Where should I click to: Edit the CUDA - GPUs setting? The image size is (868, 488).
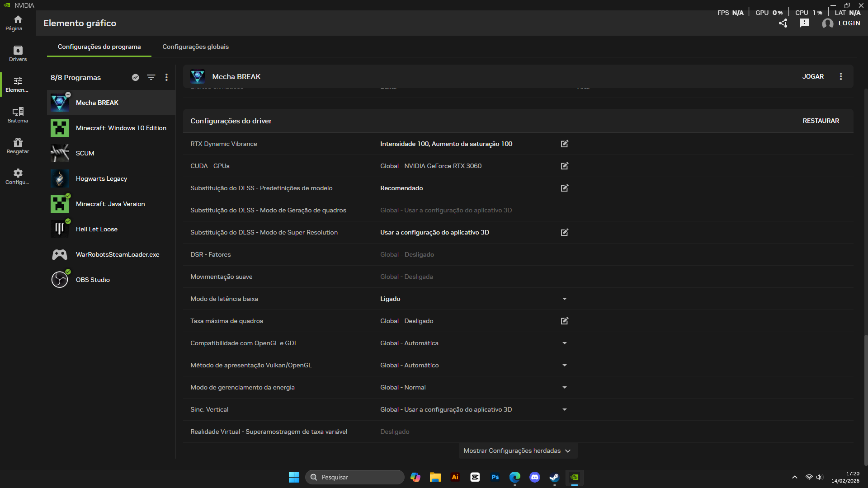[x=565, y=166]
